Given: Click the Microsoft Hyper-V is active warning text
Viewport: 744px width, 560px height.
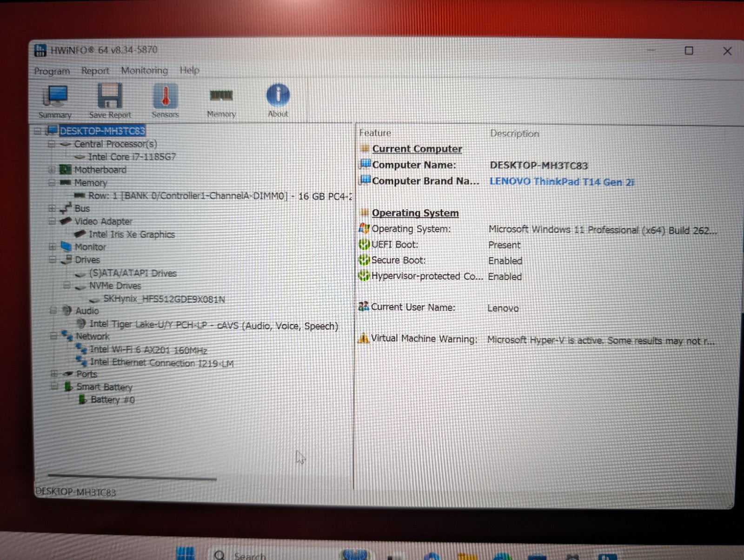Looking at the screenshot, I should coord(601,340).
